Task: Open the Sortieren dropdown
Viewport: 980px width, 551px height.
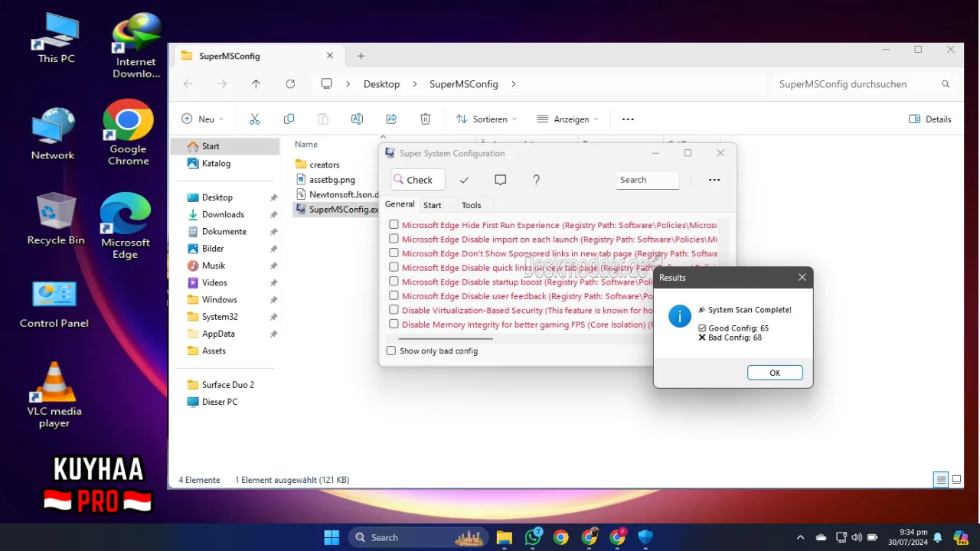Action: (x=486, y=119)
